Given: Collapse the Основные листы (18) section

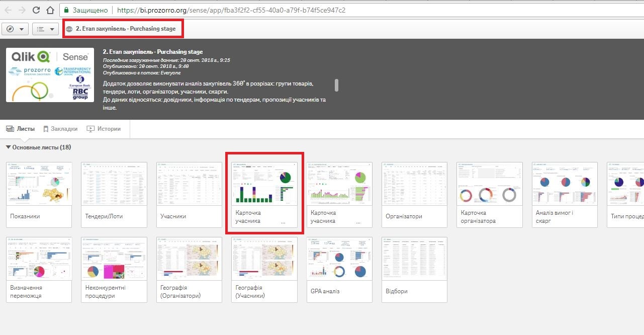Looking at the screenshot, I should click(x=8, y=147).
